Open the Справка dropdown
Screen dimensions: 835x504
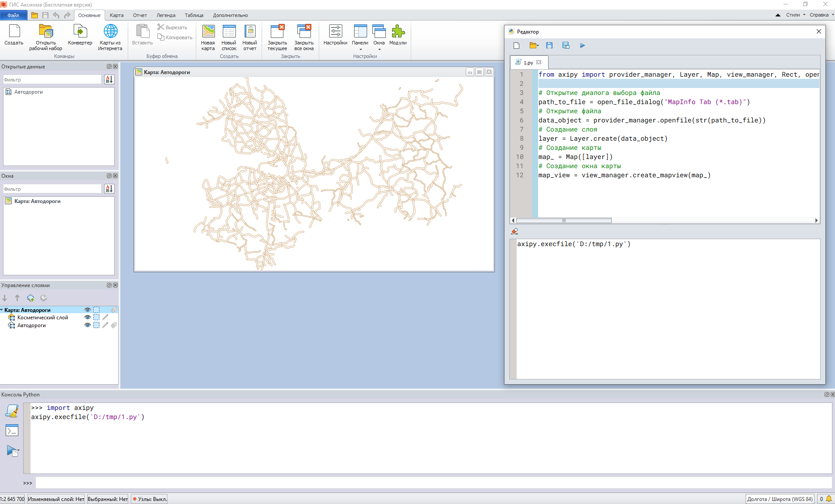tap(821, 15)
